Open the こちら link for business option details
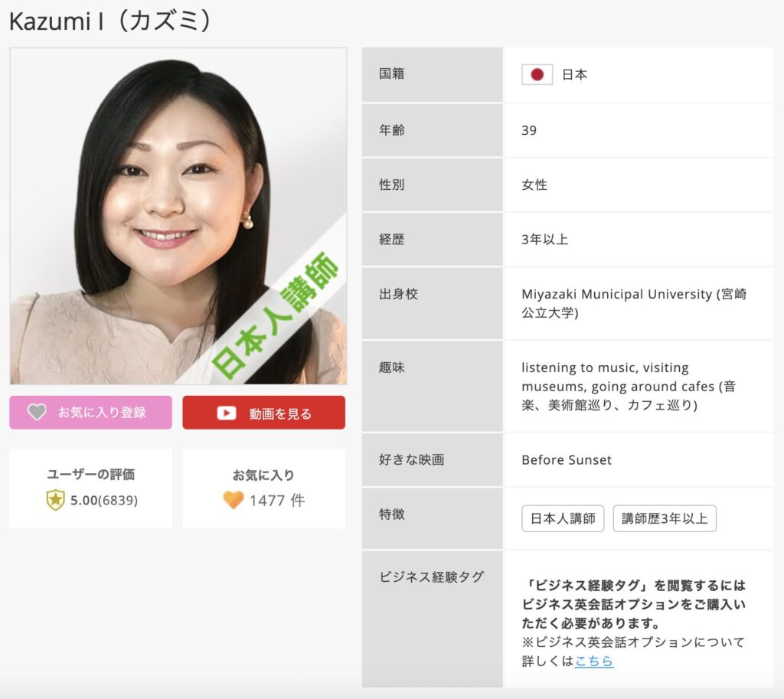The height and width of the screenshot is (699, 784). [593, 661]
